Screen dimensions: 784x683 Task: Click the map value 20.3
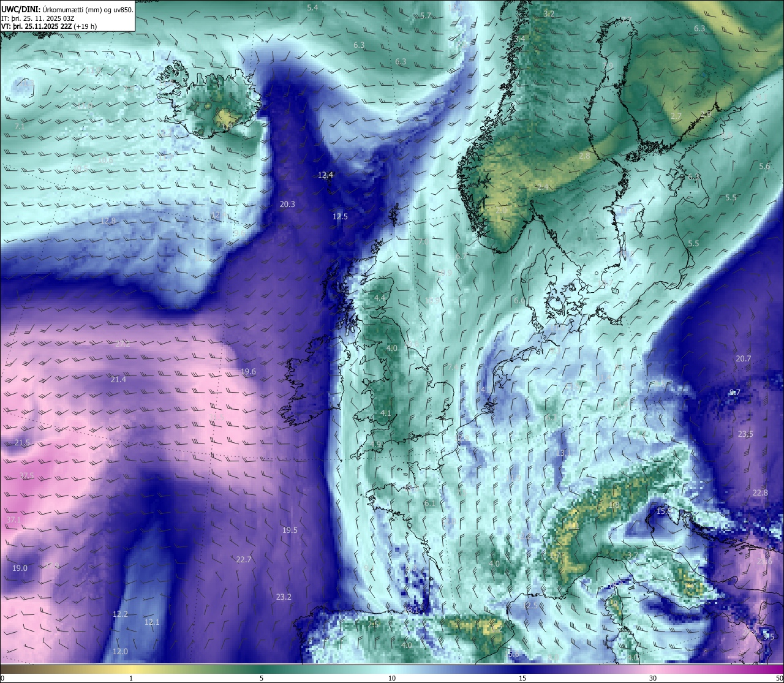[287, 204]
